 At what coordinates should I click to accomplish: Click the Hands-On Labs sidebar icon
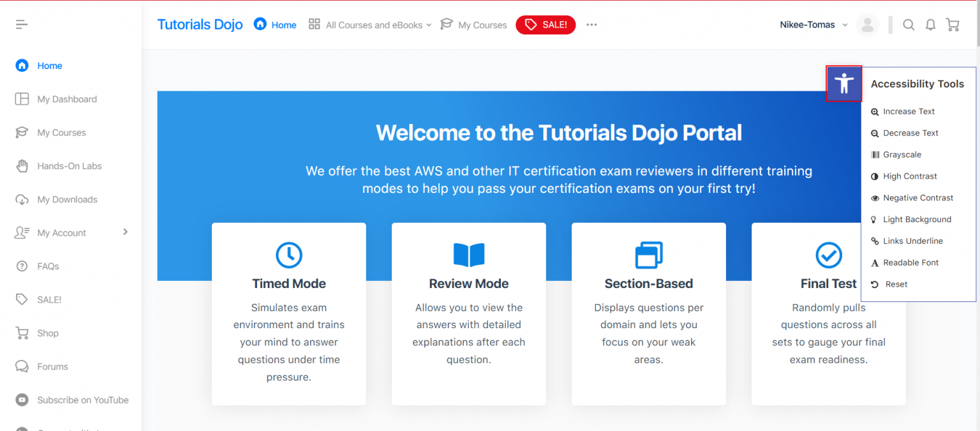(x=21, y=166)
